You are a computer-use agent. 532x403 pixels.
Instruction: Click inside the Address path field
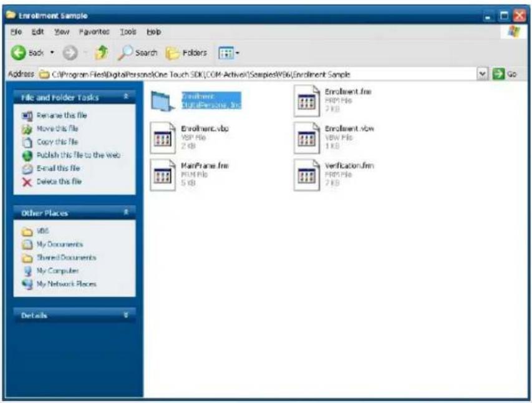[x=258, y=74]
